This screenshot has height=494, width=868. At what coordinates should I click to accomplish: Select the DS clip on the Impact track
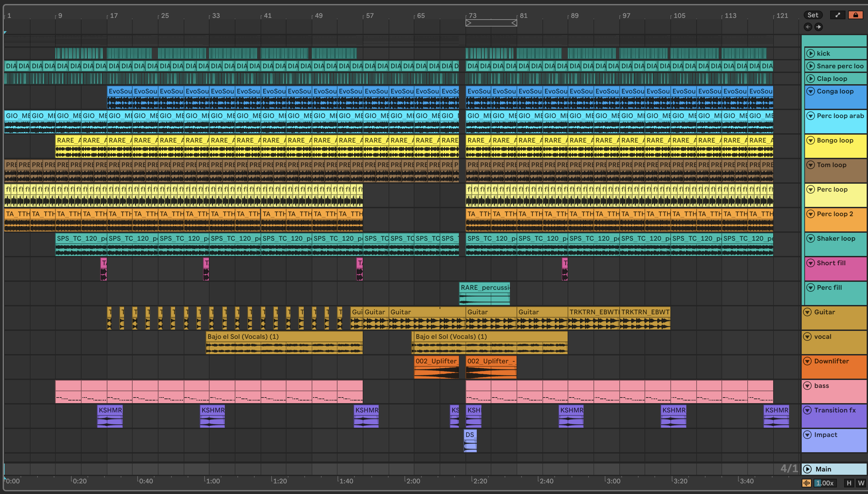[x=470, y=440]
